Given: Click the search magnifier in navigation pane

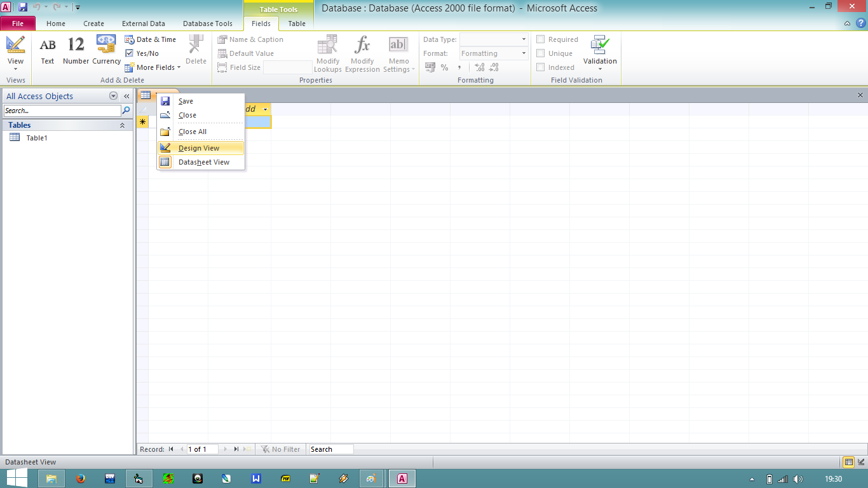Looking at the screenshot, I should [126, 111].
